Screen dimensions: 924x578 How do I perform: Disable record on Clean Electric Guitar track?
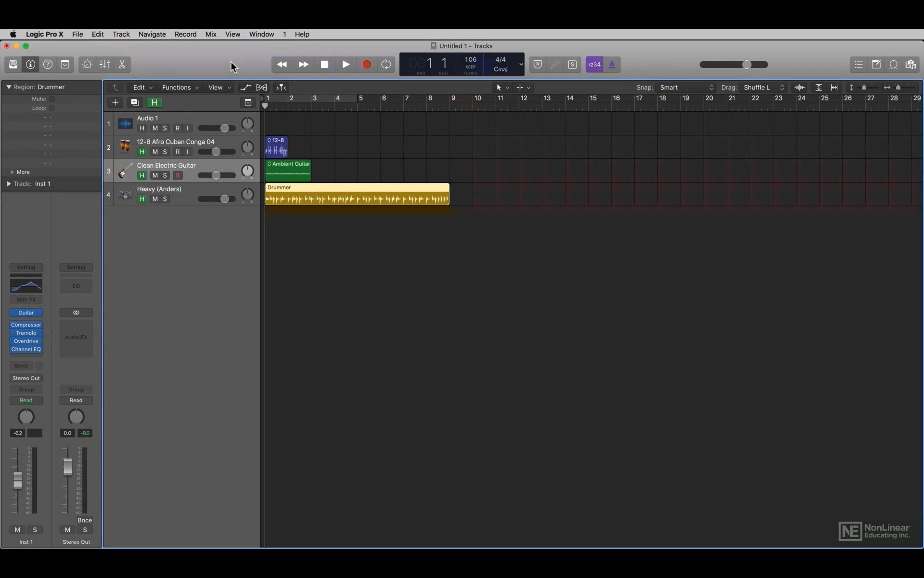[177, 175]
